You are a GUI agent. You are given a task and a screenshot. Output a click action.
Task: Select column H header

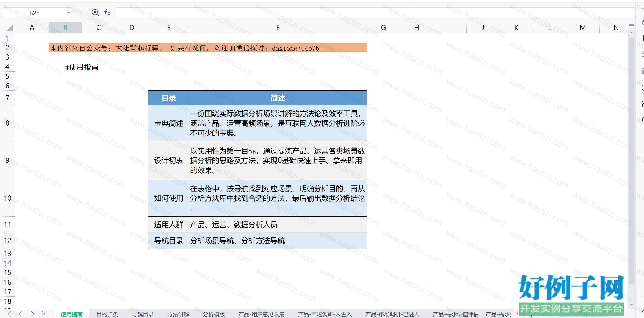[x=417, y=28]
